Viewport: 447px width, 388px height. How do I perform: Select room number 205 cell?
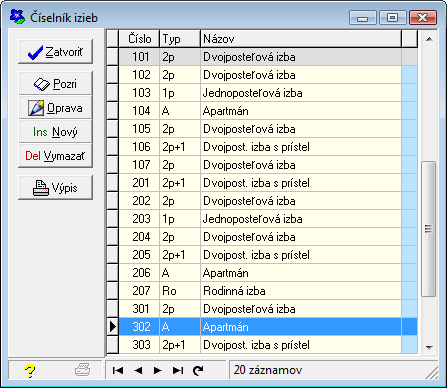(139, 255)
